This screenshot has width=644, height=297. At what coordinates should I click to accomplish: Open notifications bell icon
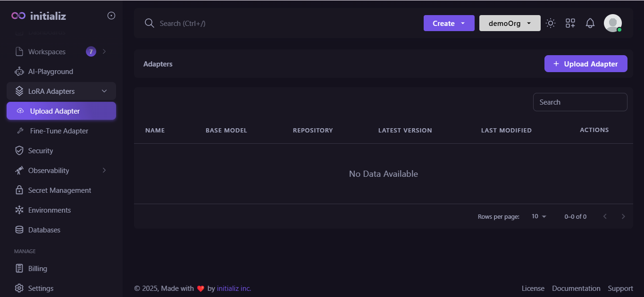590,23
